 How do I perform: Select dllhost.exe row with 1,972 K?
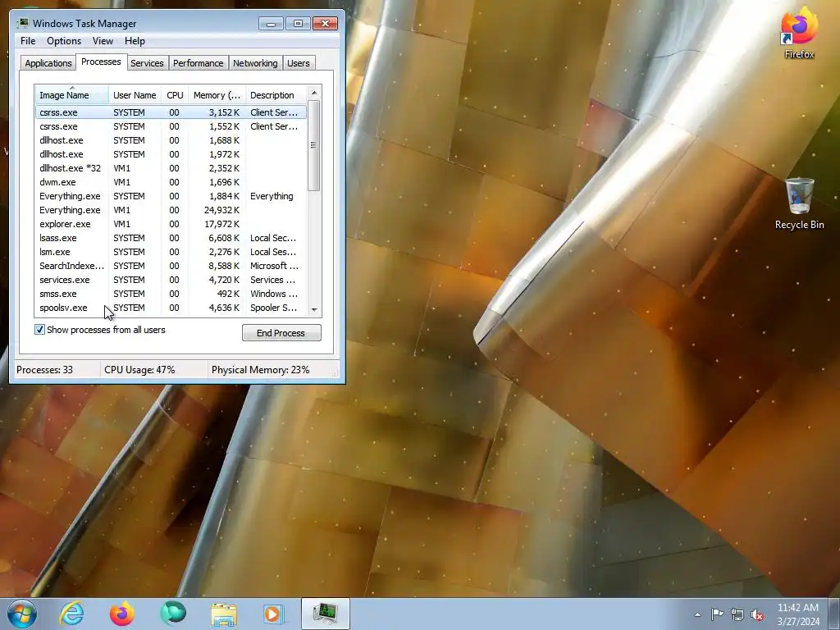pyautogui.click(x=171, y=154)
